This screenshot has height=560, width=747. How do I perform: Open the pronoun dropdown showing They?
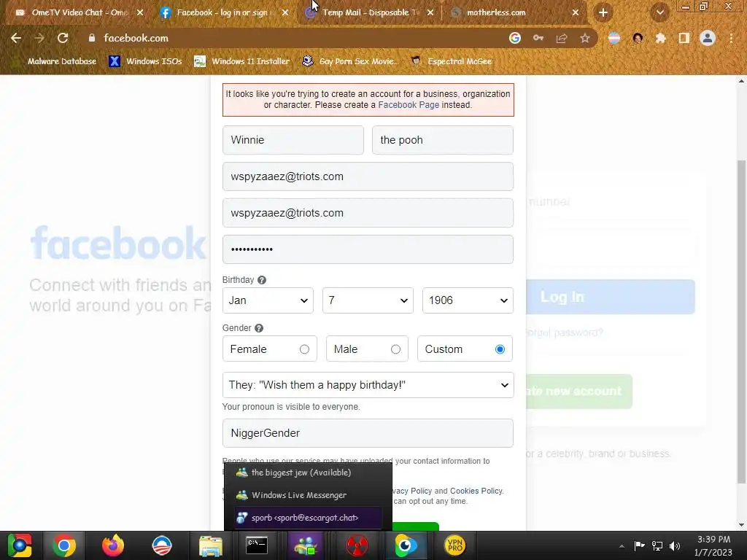click(x=368, y=385)
